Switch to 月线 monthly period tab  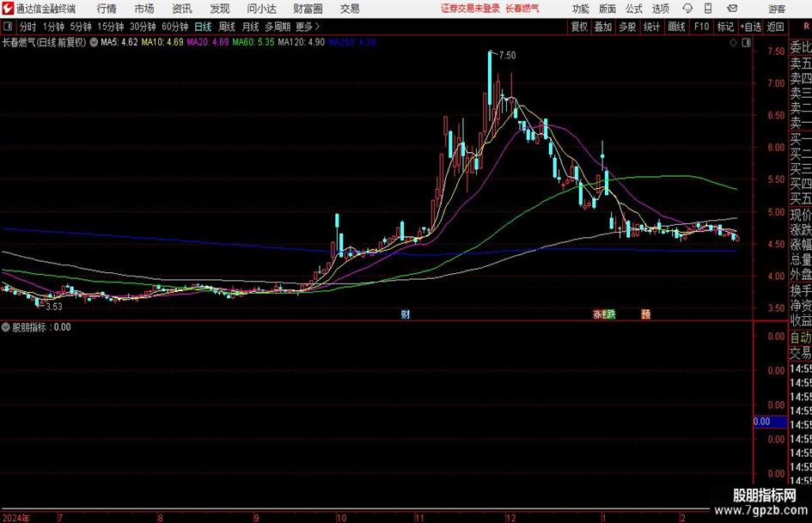pos(251,27)
